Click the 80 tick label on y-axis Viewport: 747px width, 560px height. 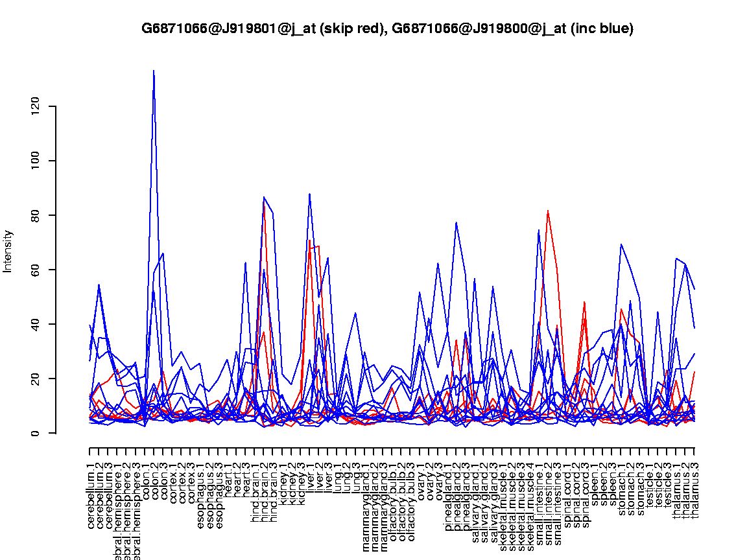point(36,215)
